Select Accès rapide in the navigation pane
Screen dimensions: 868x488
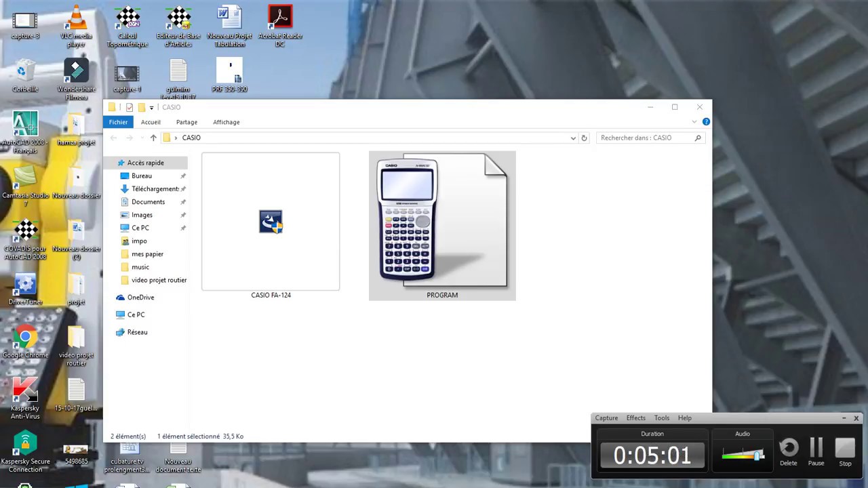(145, 163)
